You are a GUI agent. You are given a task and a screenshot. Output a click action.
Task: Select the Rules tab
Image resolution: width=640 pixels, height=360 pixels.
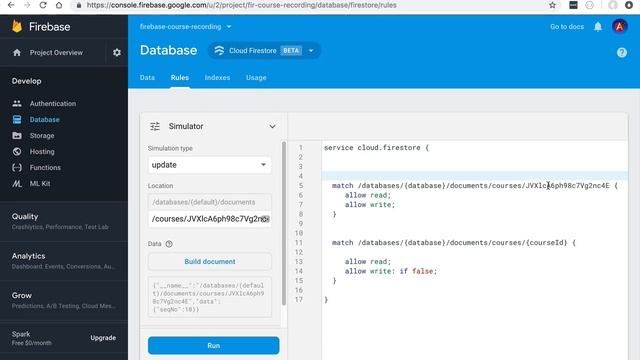(x=180, y=78)
